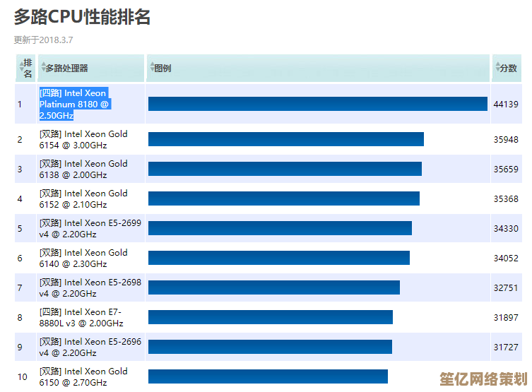Viewport: 532px width, 392px height.
Task: Open Intel Xeon E7-8880L v3 @ 2.00GHz entry
Action: click(x=81, y=317)
